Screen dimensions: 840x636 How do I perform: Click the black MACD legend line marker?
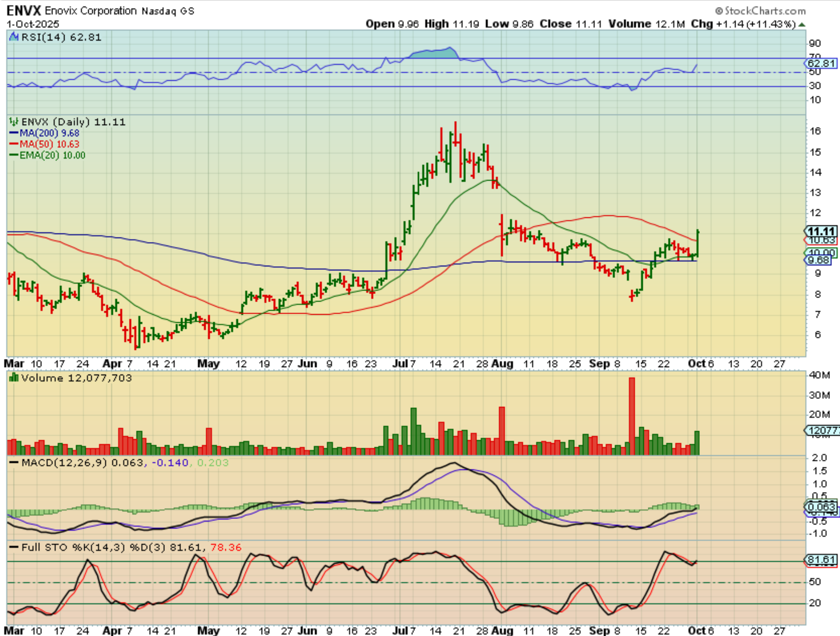[x=14, y=463]
